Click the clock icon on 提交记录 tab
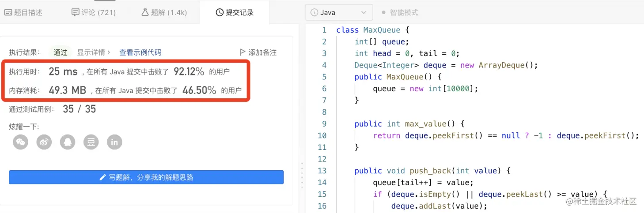The width and height of the screenshot is (644, 213). click(x=219, y=12)
